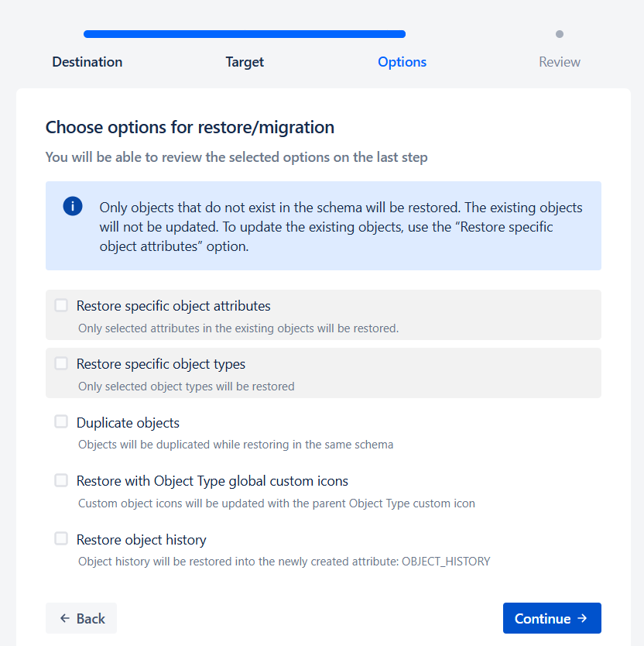The height and width of the screenshot is (646, 644).
Task: Click the info banner about existing objects
Action: coord(324,225)
